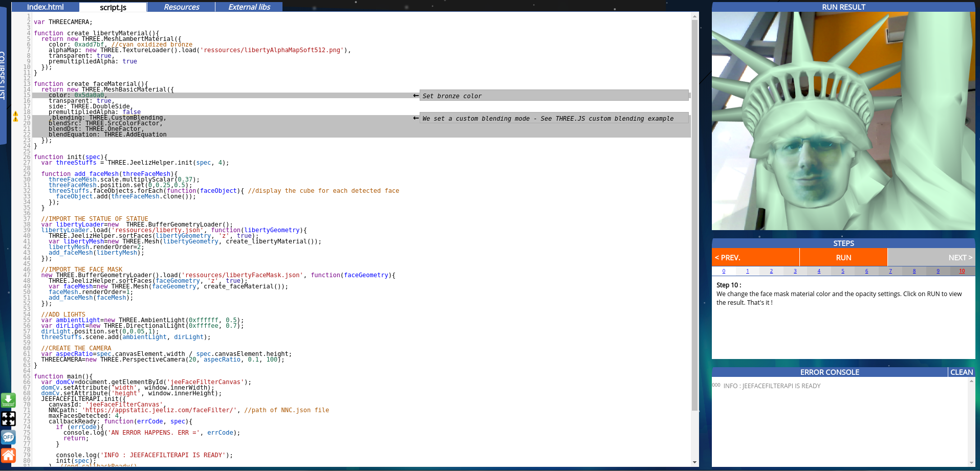Image resolution: width=980 pixels, height=471 pixels.
Task: Go back with the PREV. button
Action: [755, 257]
